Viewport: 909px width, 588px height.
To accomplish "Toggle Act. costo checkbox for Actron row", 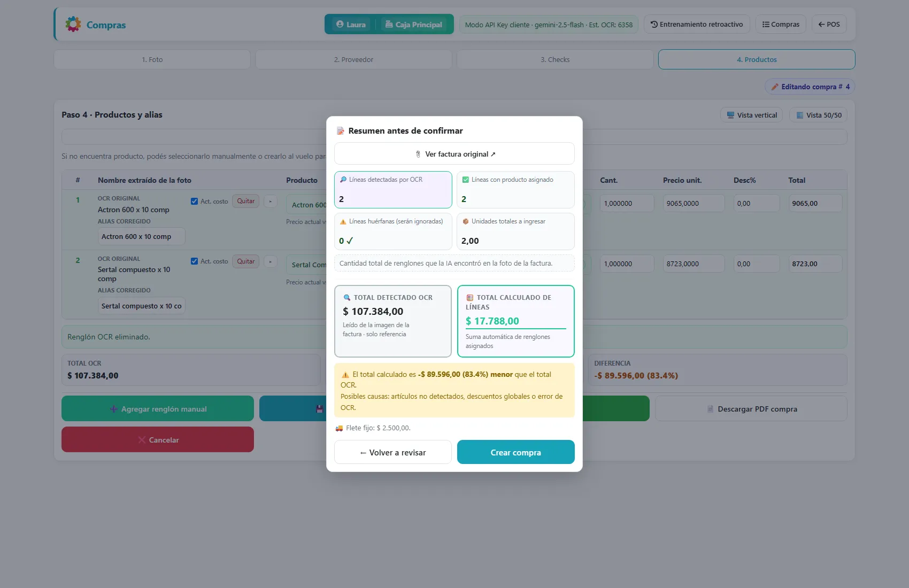I will coord(194,202).
